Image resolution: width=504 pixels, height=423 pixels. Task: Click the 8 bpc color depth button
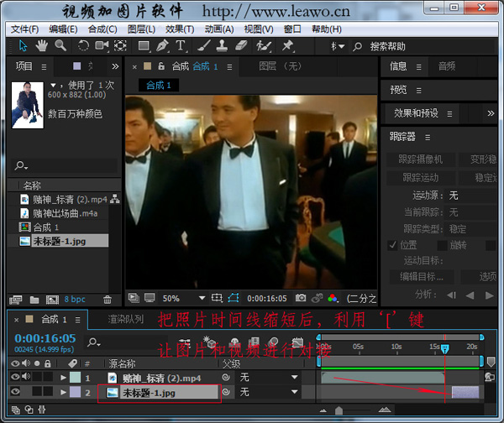[75, 300]
